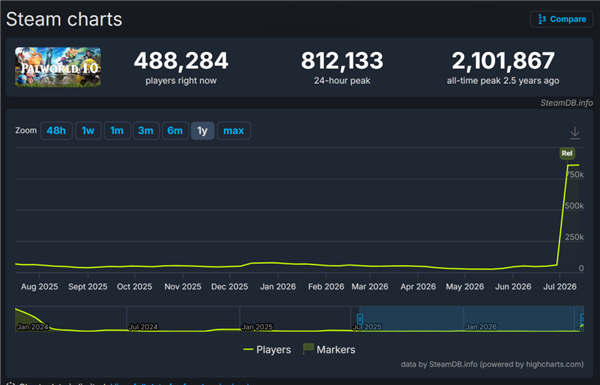Click the yellow Players line legend icon
600x385 pixels.
click(x=248, y=349)
